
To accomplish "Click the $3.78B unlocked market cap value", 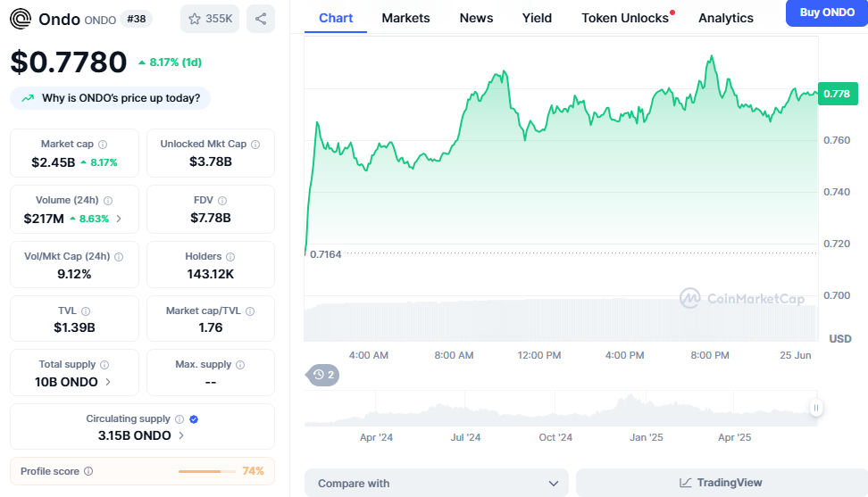I will click(x=211, y=162).
